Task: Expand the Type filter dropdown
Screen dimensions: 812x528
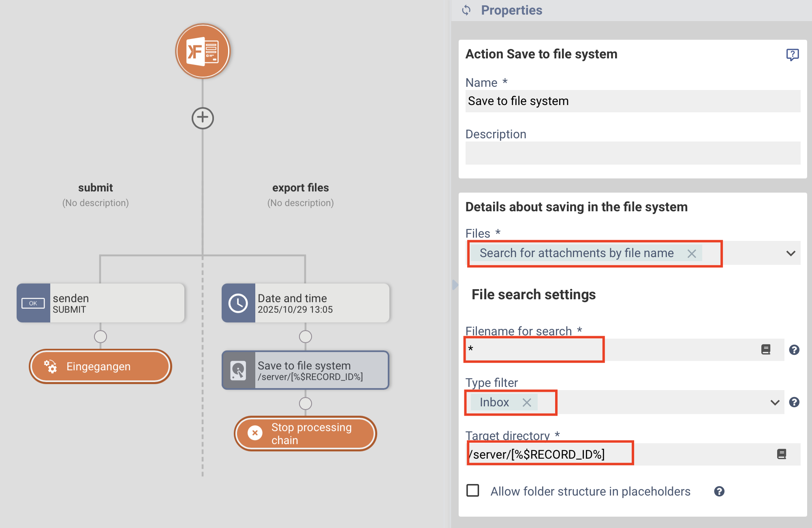Action: click(x=775, y=402)
